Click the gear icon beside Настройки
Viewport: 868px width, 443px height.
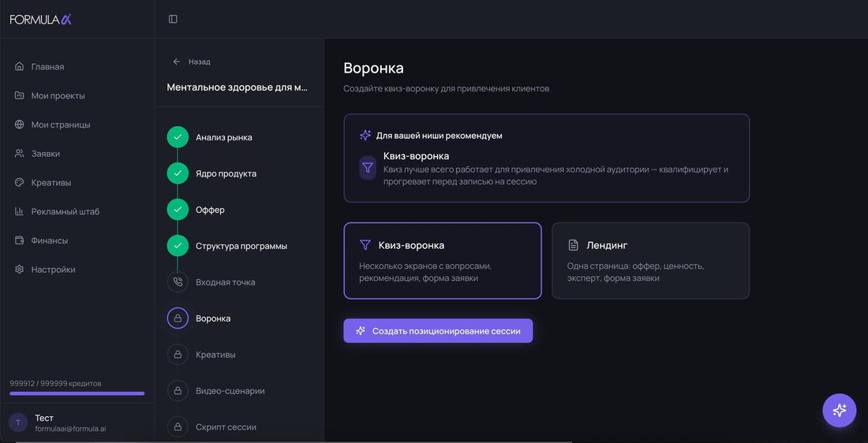20,270
